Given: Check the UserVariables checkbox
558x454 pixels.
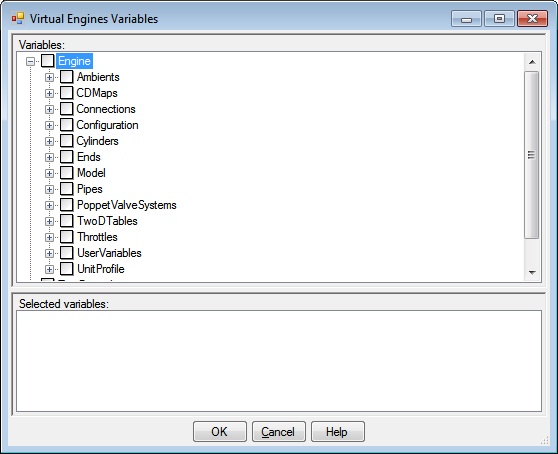Looking at the screenshot, I should (67, 253).
